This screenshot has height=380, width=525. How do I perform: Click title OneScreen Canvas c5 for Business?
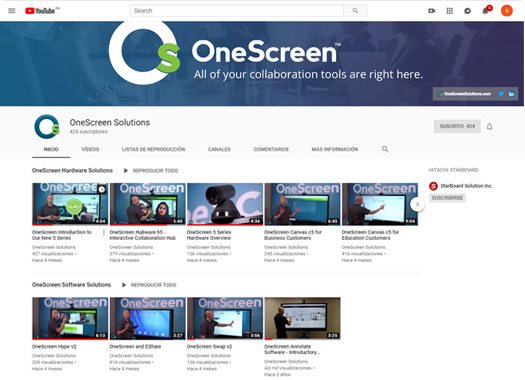pos(293,235)
